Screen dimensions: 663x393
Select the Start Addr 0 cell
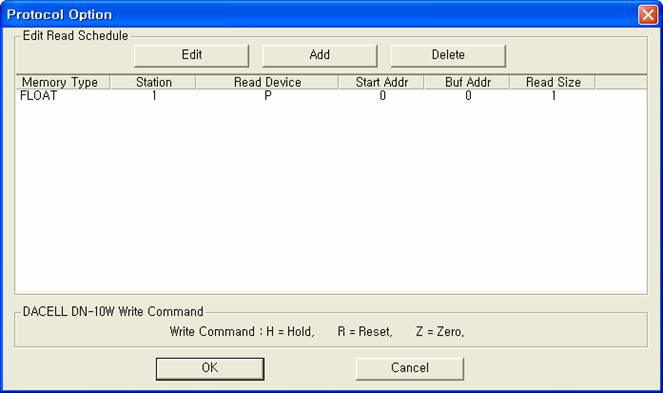382,96
